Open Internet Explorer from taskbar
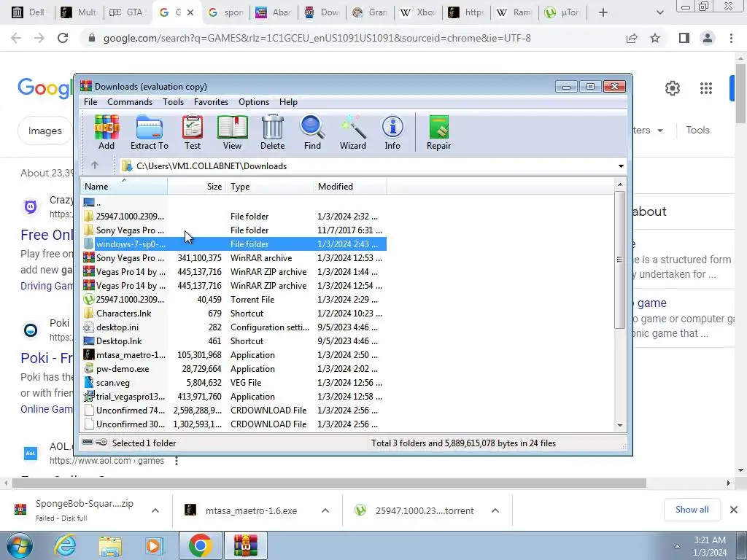Image resolution: width=747 pixels, height=560 pixels. click(x=65, y=545)
